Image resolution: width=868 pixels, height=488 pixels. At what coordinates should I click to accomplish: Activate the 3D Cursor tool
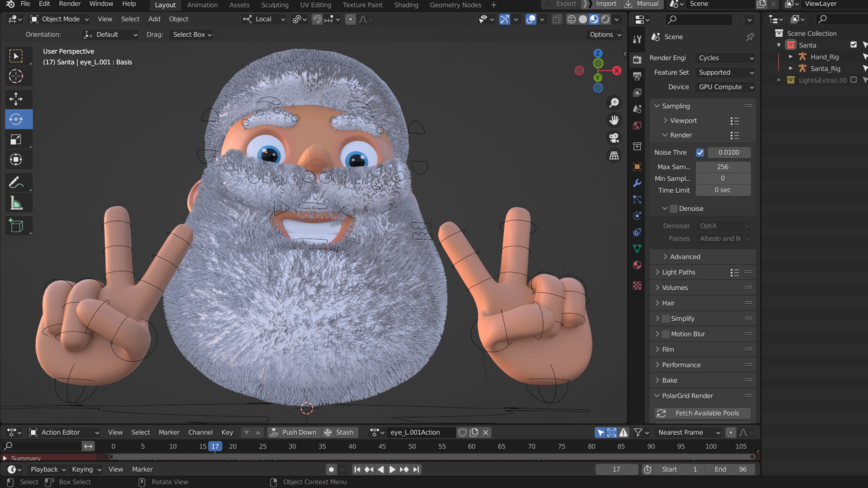[x=16, y=76]
